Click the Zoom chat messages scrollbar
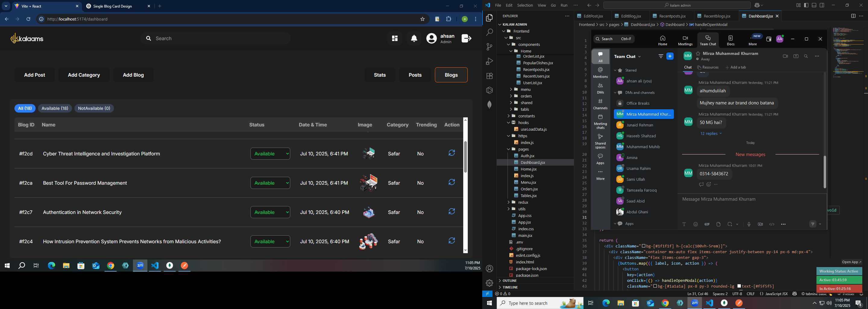This screenshot has width=868, height=309. (825, 172)
